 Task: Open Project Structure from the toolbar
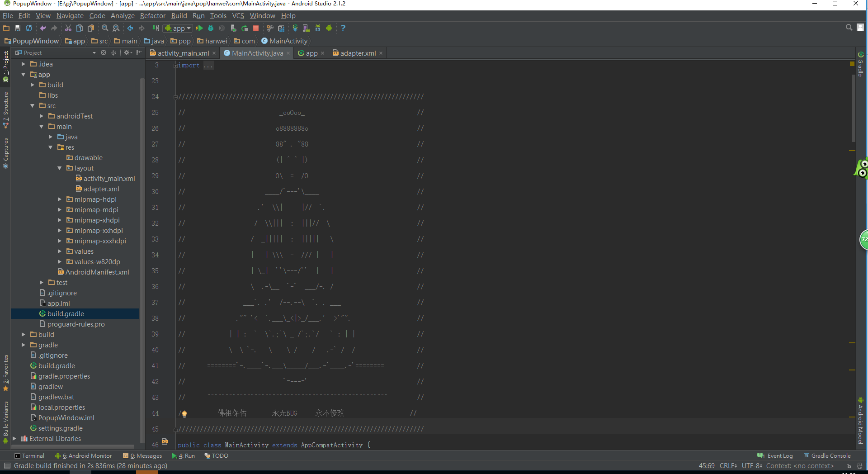[281, 28]
